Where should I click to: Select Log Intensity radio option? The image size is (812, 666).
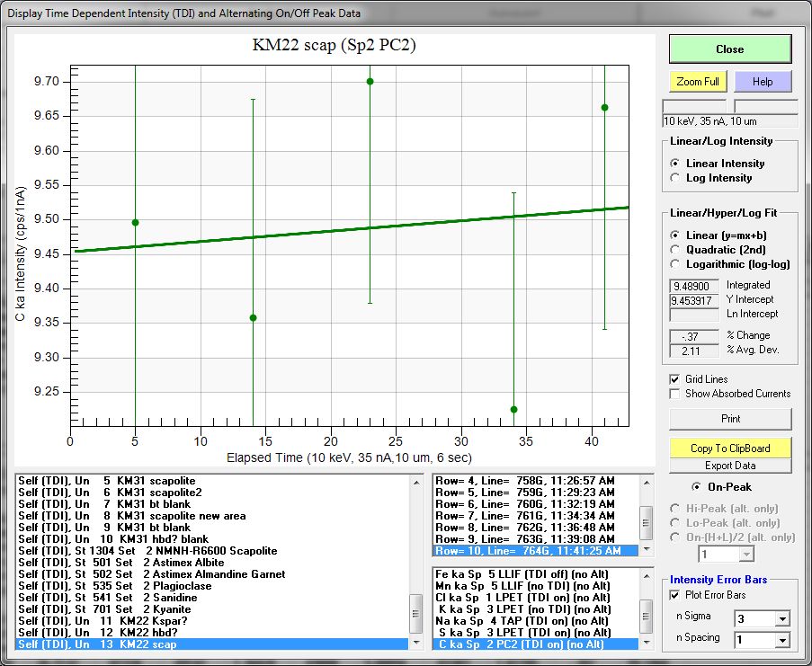click(x=676, y=178)
